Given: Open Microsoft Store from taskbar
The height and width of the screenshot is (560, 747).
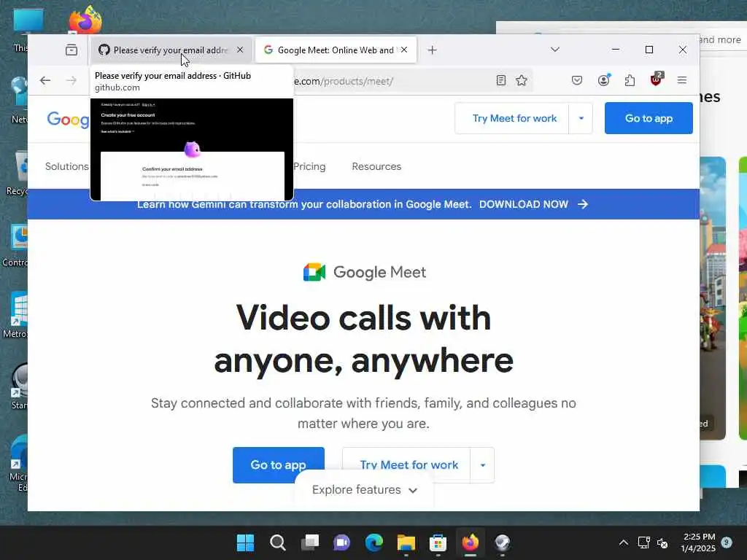Looking at the screenshot, I should point(438,542).
